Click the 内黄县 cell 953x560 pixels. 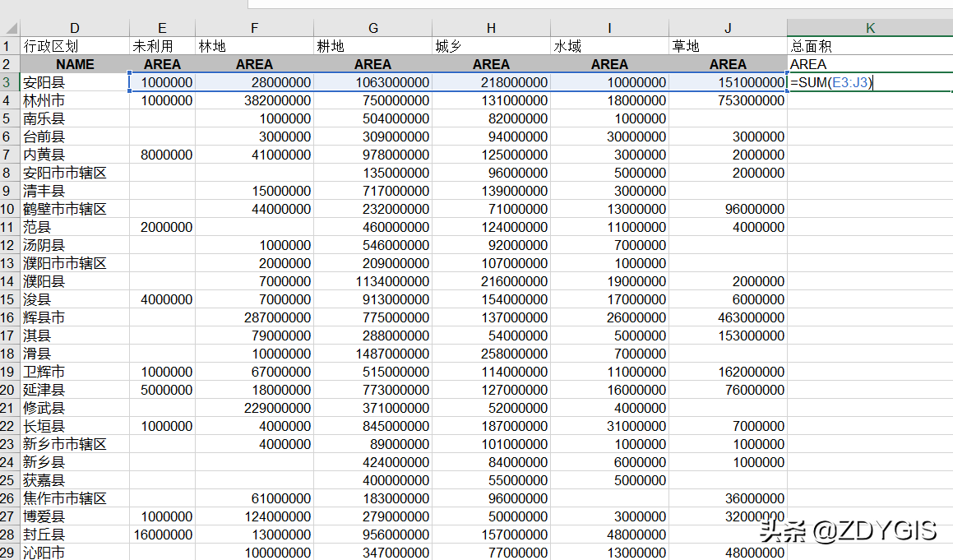(x=75, y=155)
